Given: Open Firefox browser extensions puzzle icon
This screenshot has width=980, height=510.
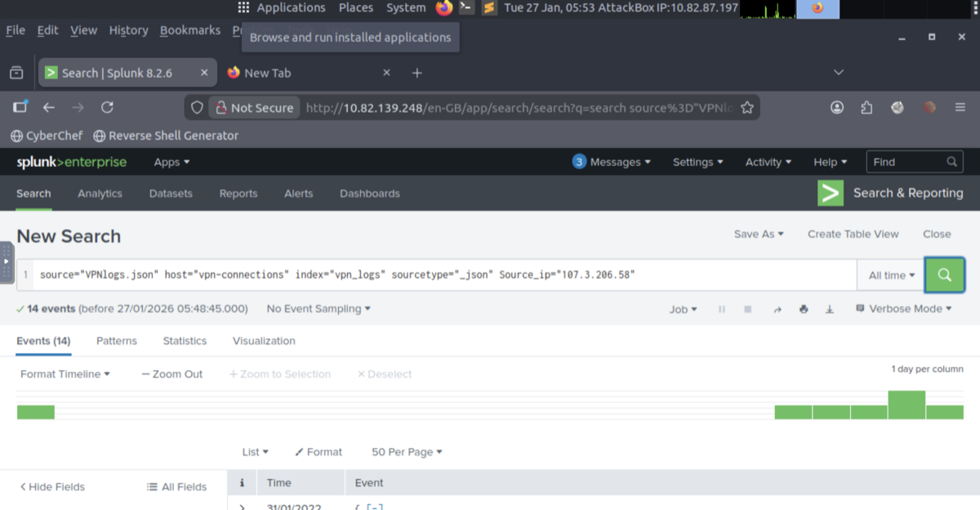Looking at the screenshot, I should point(866,107).
